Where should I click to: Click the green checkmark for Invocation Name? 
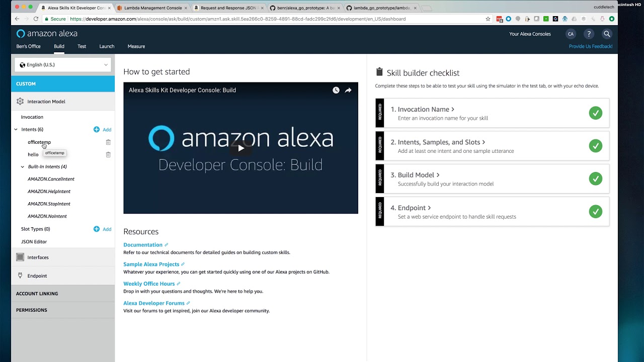tap(596, 113)
